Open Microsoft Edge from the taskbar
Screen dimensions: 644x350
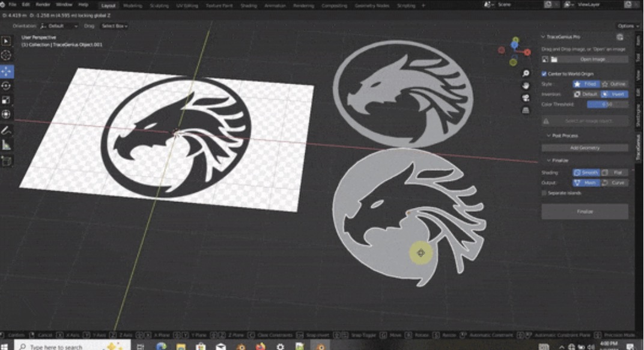[x=162, y=346]
